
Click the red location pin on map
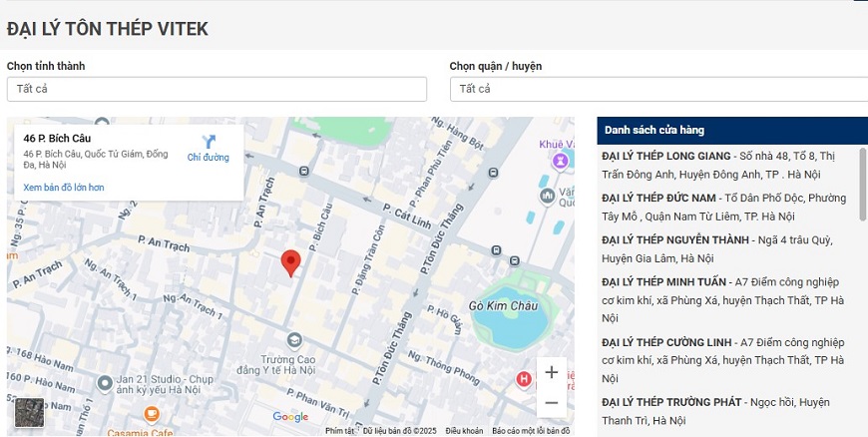point(290,263)
